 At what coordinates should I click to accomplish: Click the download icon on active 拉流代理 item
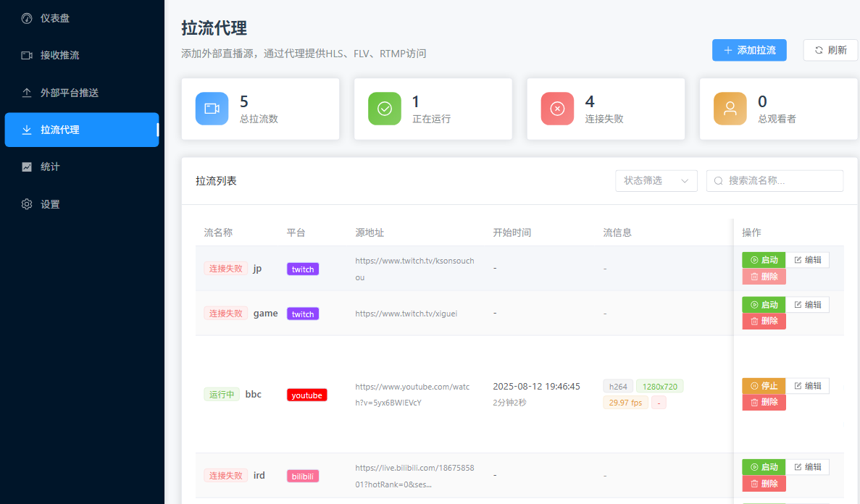(27, 130)
